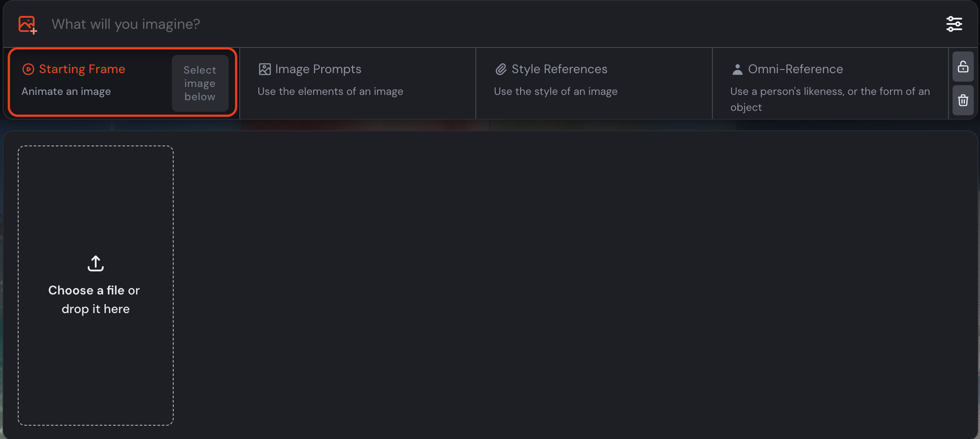This screenshot has height=439, width=980.
Task: Click the Omni-Reference person icon
Action: tap(737, 69)
